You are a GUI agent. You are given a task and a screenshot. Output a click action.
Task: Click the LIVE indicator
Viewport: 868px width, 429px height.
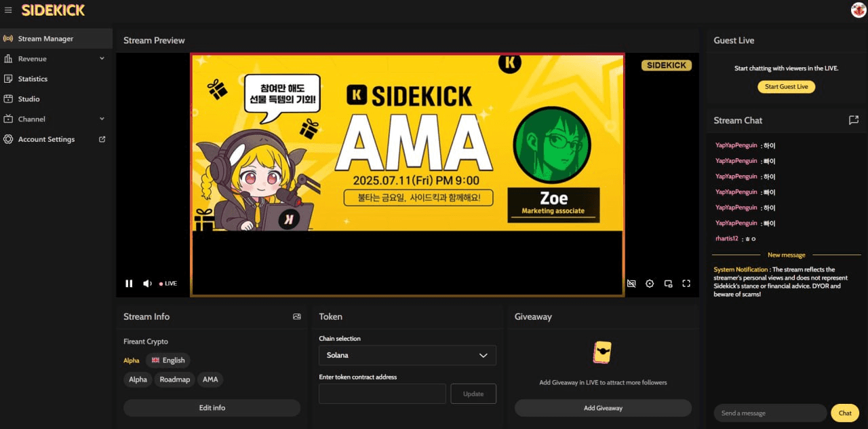coord(168,284)
